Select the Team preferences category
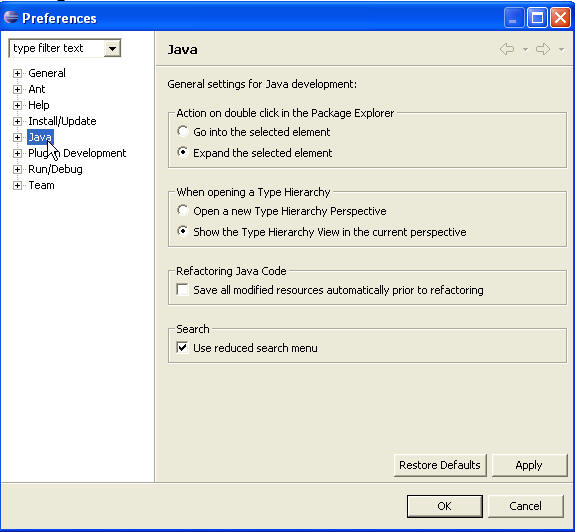Viewport: 575px width, 532px height. coord(41,185)
